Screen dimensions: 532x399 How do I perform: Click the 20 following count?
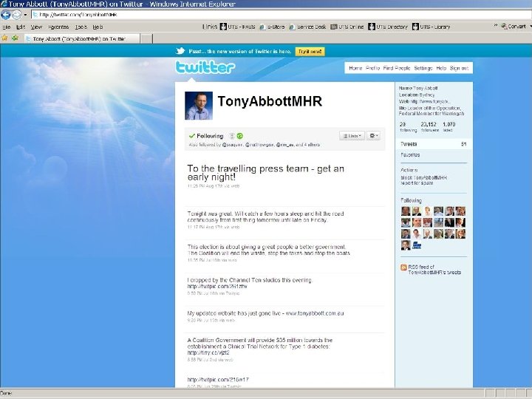tap(408, 127)
